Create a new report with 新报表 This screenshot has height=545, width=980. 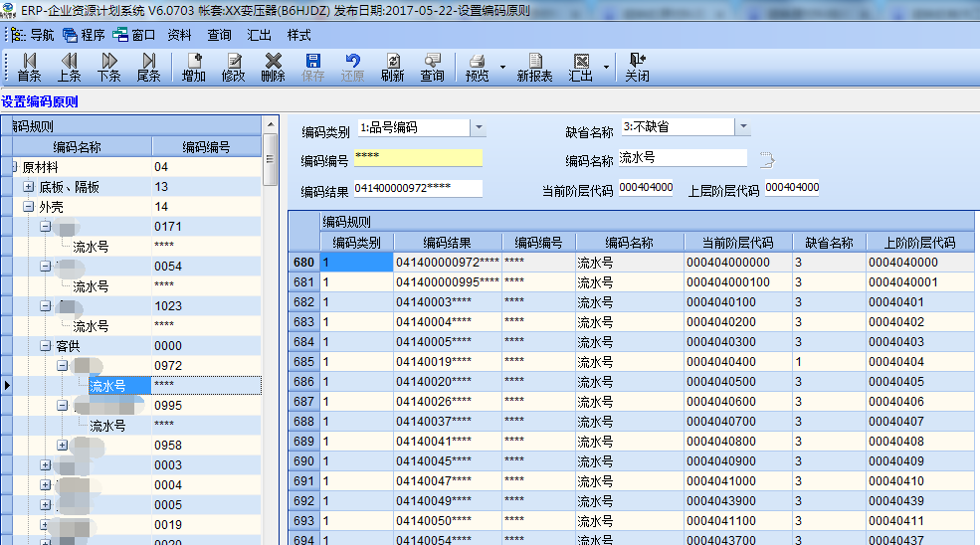534,68
